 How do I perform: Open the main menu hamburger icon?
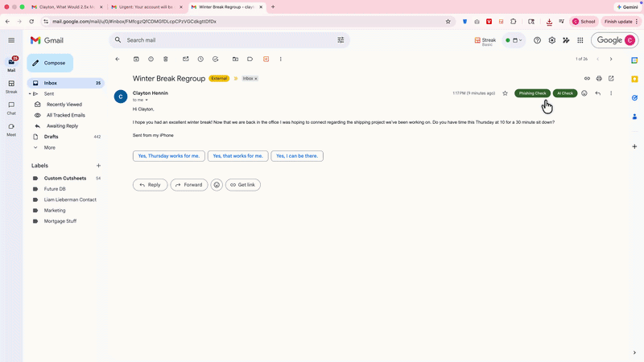11,40
